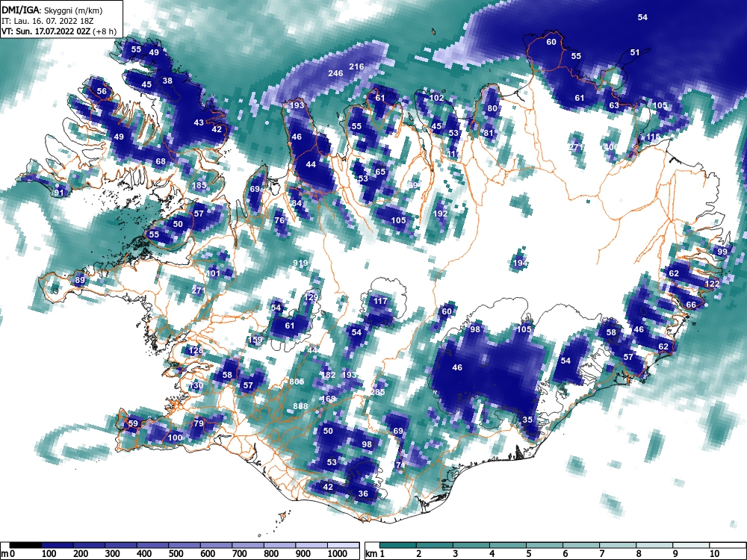
Task: Click the 4 tick label in the km legend
Action: 492,554
